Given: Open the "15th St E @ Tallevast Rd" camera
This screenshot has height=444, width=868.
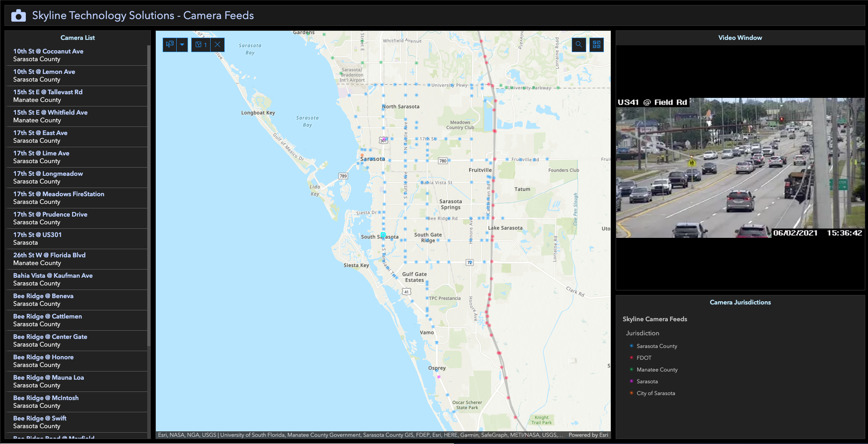Looking at the screenshot, I should pos(48,96).
